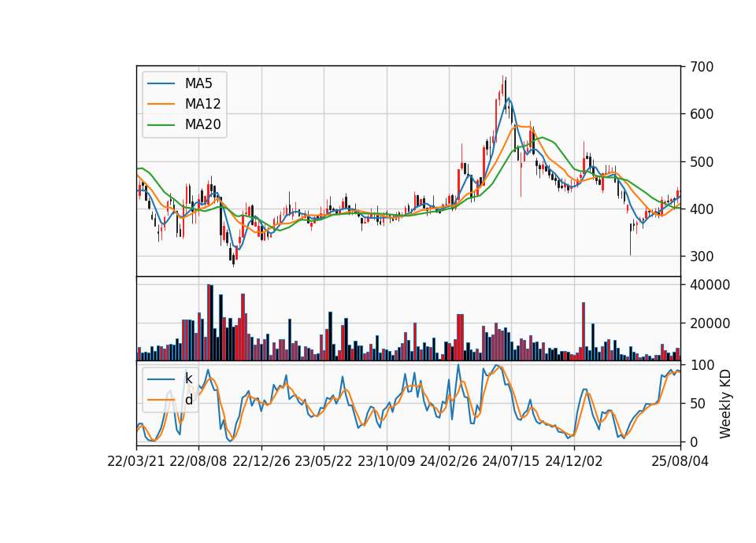Click the blue MA5 legend line sample
The height and width of the screenshot is (543, 756).
pyautogui.click(x=161, y=84)
